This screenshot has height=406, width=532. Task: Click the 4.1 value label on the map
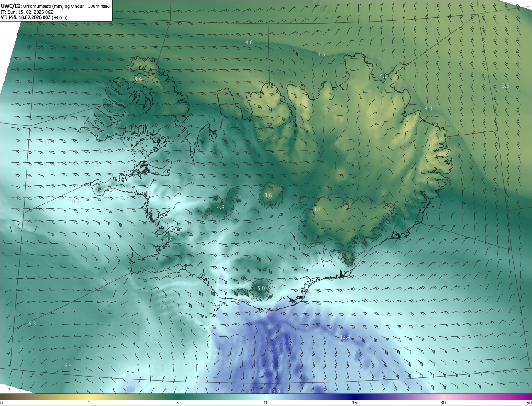coord(384,76)
